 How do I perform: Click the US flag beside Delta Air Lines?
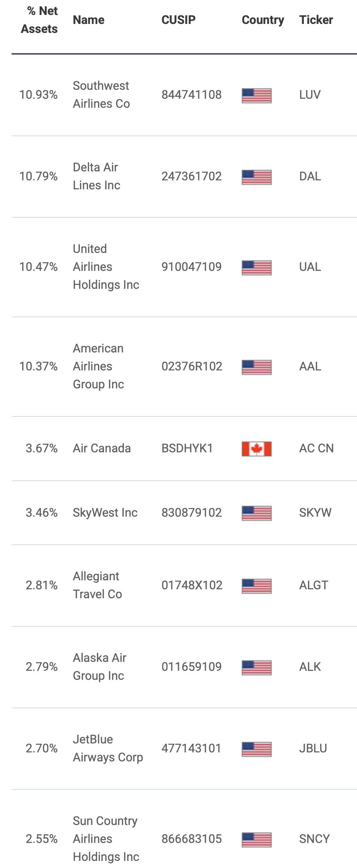tap(256, 177)
